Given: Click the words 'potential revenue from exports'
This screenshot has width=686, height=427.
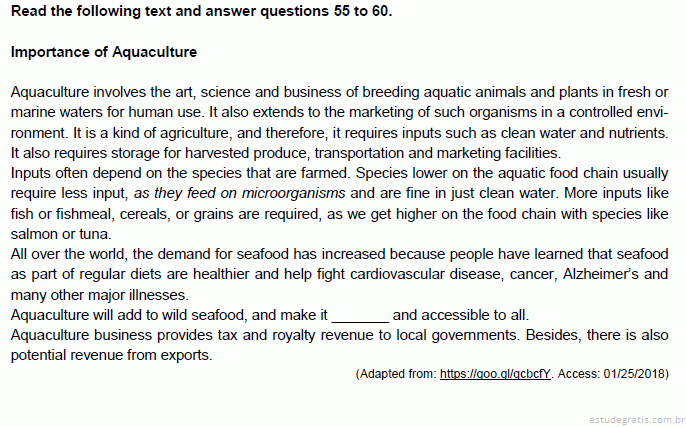Looking at the screenshot, I should (110, 355).
